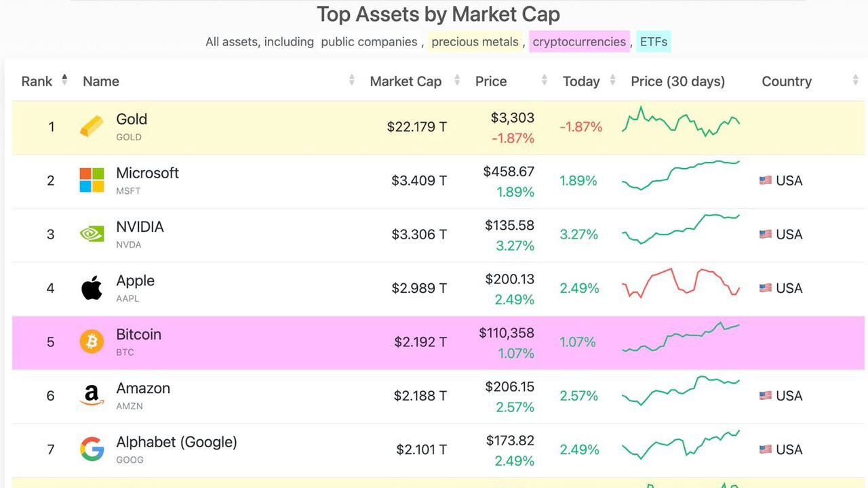This screenshot has height=488, width=868.
Task: Click the Gold bar icon
Action: tap(92, 127)
